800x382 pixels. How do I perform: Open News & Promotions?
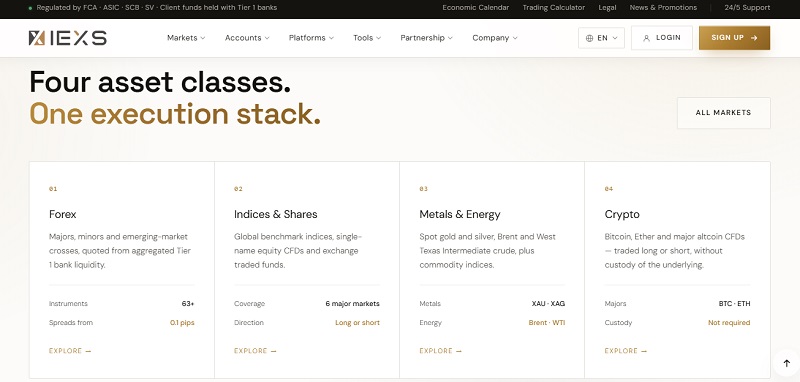point(663,8)
